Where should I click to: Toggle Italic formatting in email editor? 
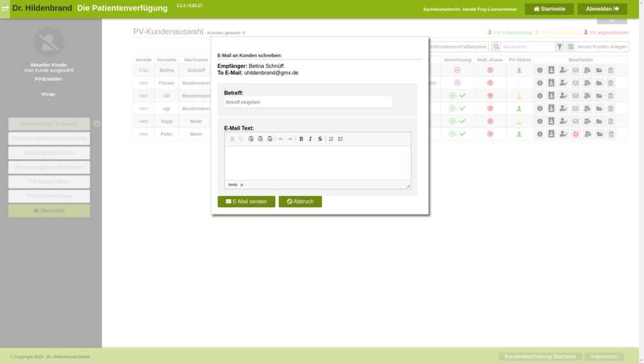(x=310, y=139)
